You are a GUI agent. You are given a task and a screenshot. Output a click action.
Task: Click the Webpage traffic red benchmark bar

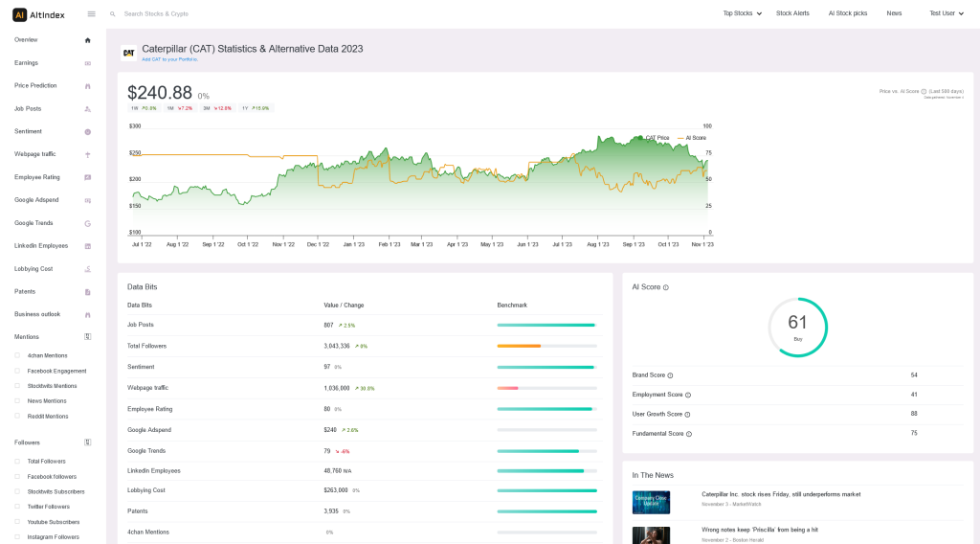click(x=507, y=388)
